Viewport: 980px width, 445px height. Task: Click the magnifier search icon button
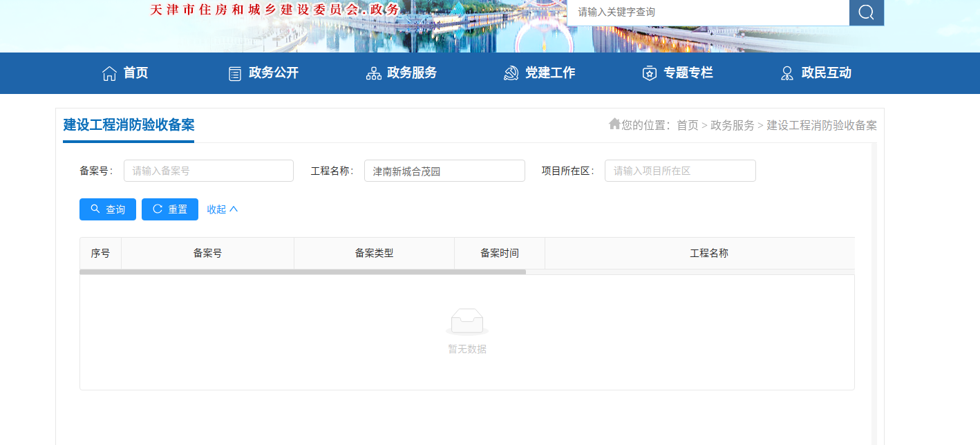tap(866, 12)
